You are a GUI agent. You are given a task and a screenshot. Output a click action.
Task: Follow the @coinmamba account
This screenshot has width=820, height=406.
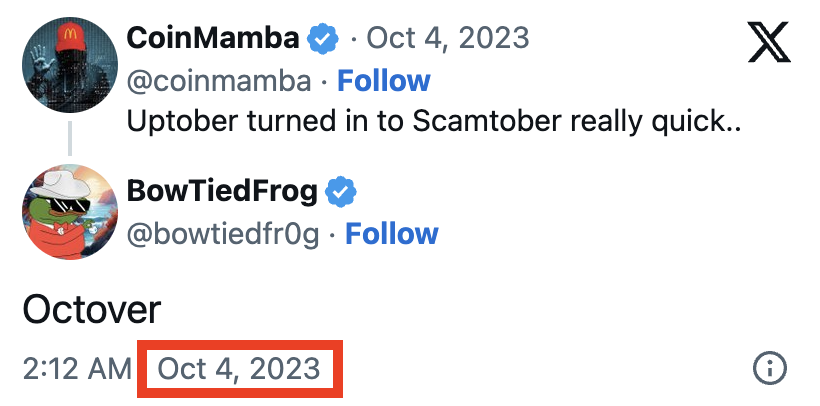point(383,81)
